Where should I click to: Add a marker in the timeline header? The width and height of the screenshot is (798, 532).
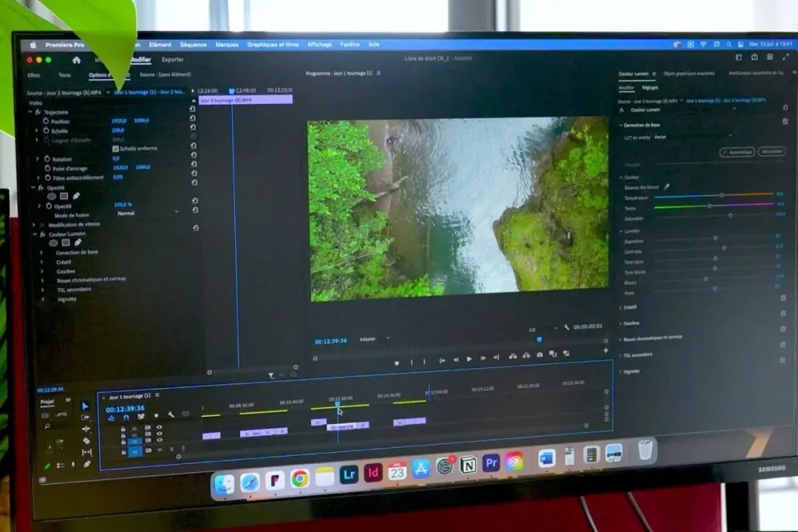tap(156, 416)
